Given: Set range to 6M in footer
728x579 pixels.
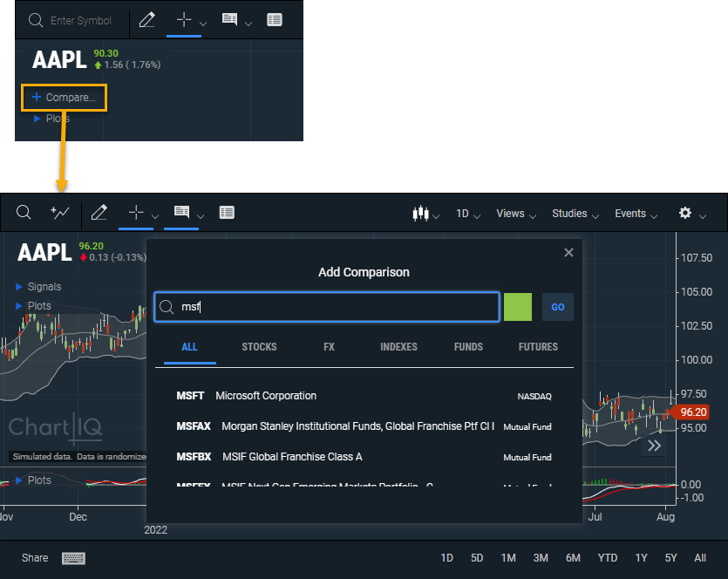Looking at the screenshot, I should pos(573,558).
